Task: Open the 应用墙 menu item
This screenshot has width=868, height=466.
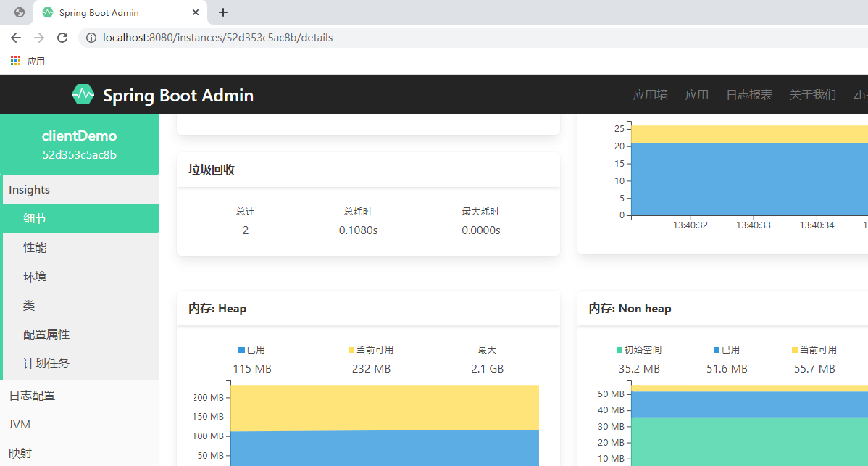Action: point(650,94)
